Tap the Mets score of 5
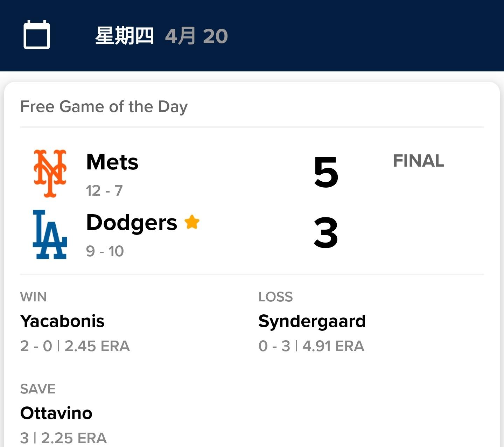 (326, 172)
